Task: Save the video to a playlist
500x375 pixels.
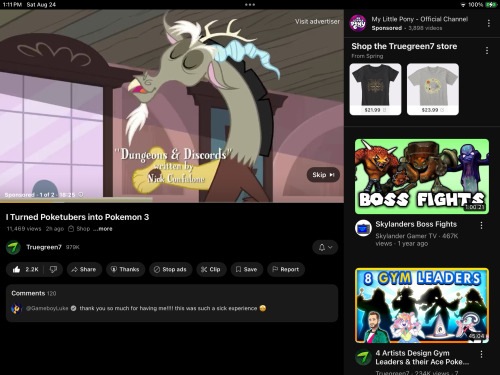Action: (246, 269)
